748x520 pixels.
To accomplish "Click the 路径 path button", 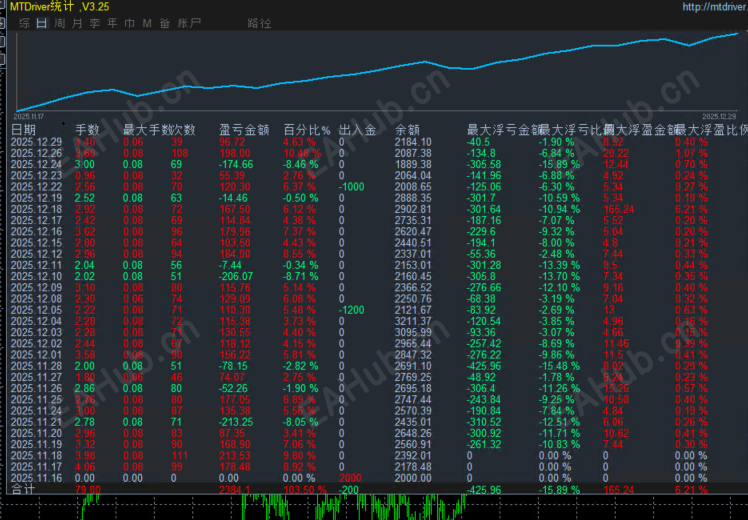I will click(x=260, y=23).
